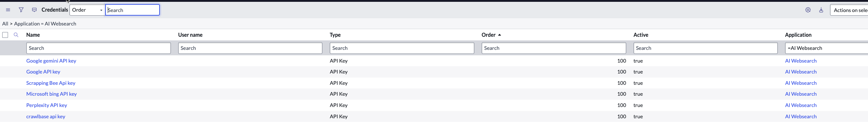868x139 pixels.
Task: Open the personalize list gear icon
Action: [x=808, y=10]
